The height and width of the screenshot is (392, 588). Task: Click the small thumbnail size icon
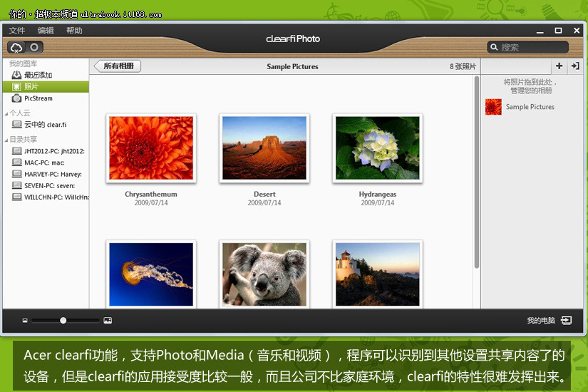point(24,321)
